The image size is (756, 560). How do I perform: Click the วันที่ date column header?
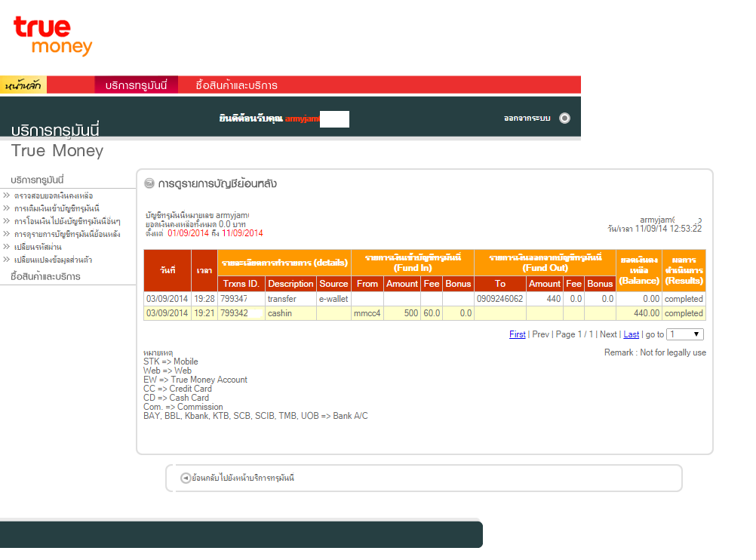point(167,270)
